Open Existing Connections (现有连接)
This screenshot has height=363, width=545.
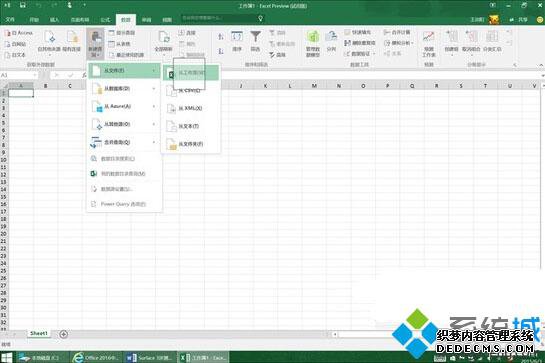click(x=72, y=42)
